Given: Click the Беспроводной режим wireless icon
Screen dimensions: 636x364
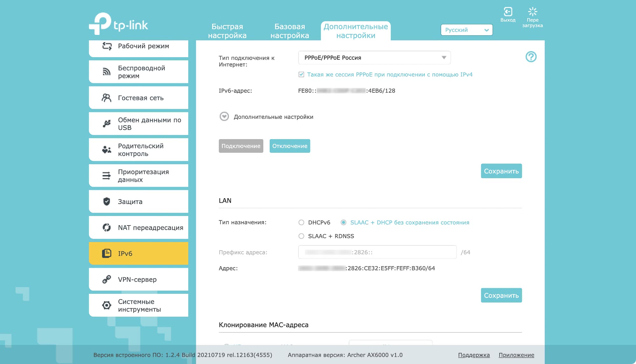Looking at the screenshot, I should pos(107,72).
